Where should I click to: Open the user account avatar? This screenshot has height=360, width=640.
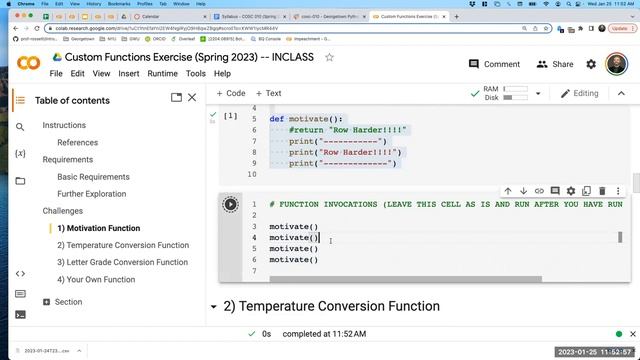(616, 64)
